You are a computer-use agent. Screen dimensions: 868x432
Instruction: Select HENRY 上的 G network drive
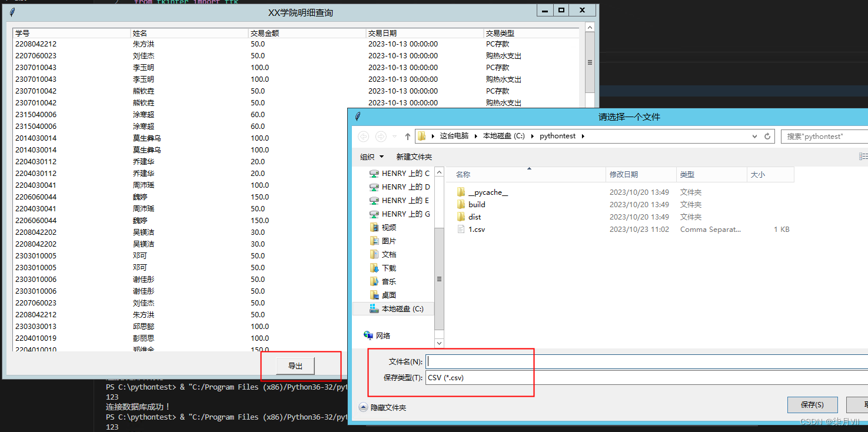tap(400, 214)
